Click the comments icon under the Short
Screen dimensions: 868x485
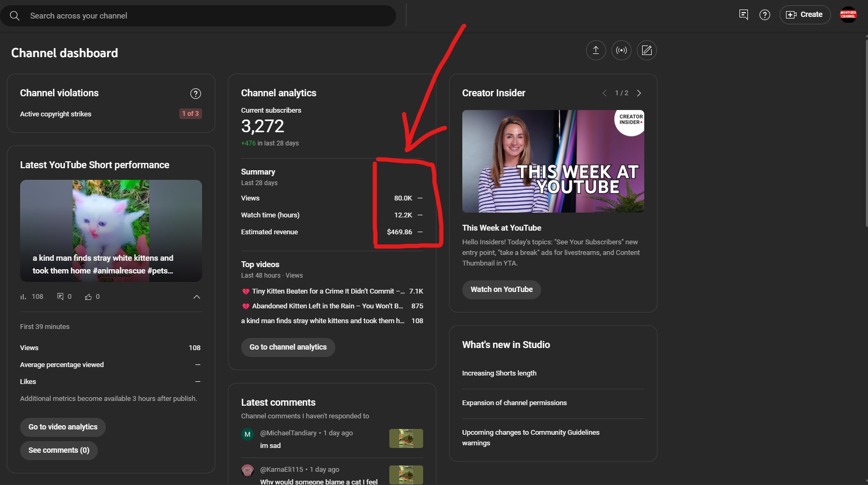click(60, 296)
